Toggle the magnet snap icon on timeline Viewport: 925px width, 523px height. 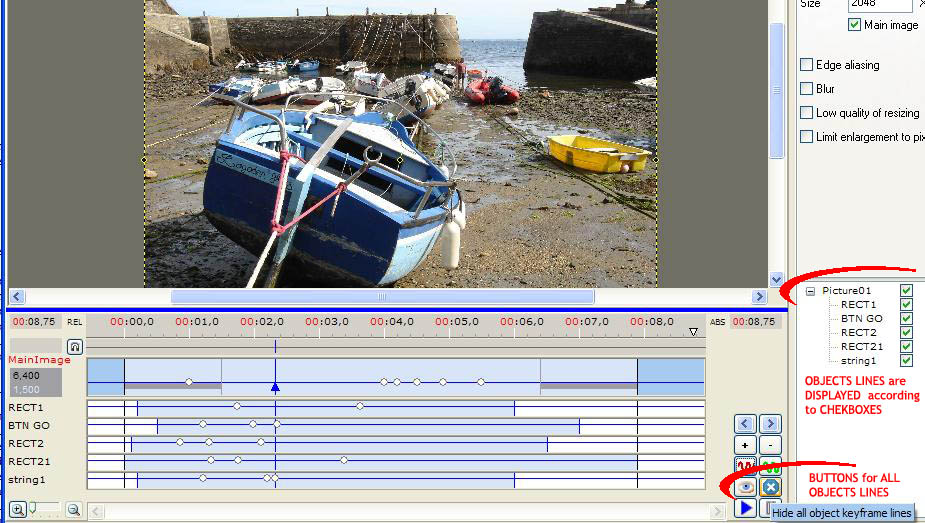(x=76, y=346)
